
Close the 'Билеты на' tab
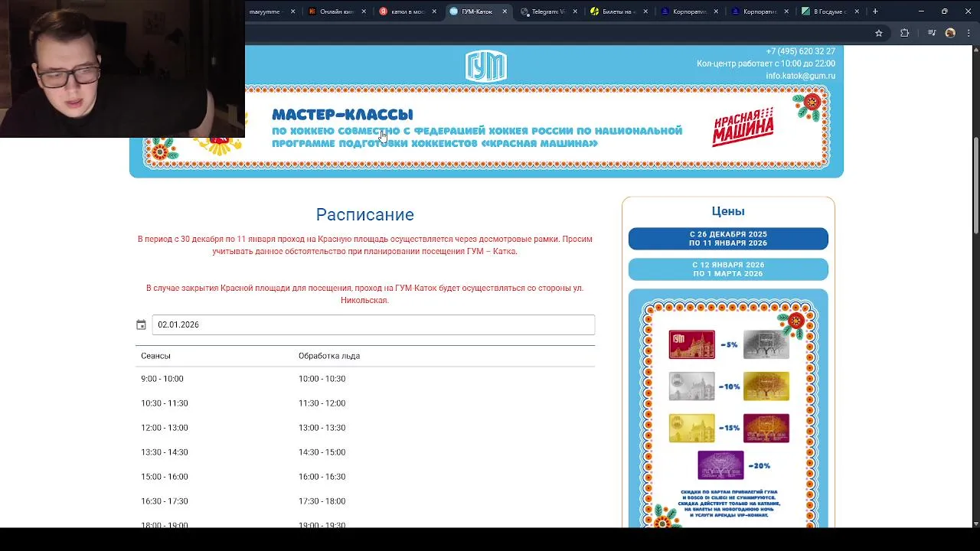pyautogui.click(x=645, y=11)
